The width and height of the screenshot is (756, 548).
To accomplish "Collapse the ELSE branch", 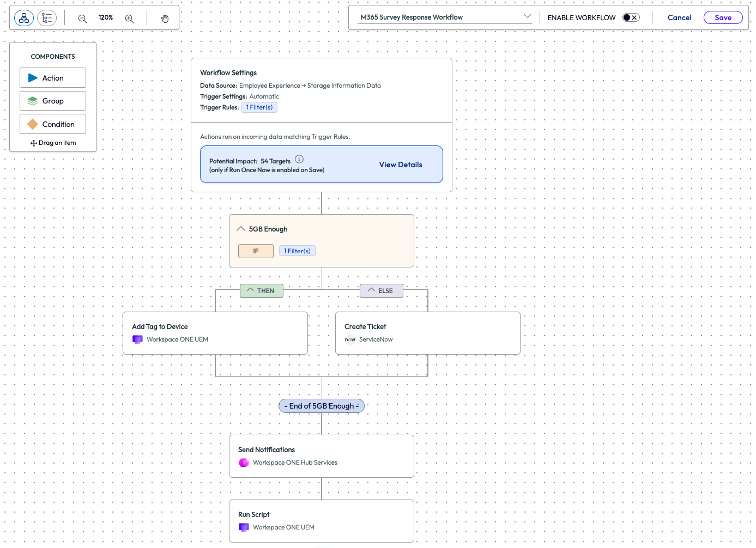I will coord(371,290).
